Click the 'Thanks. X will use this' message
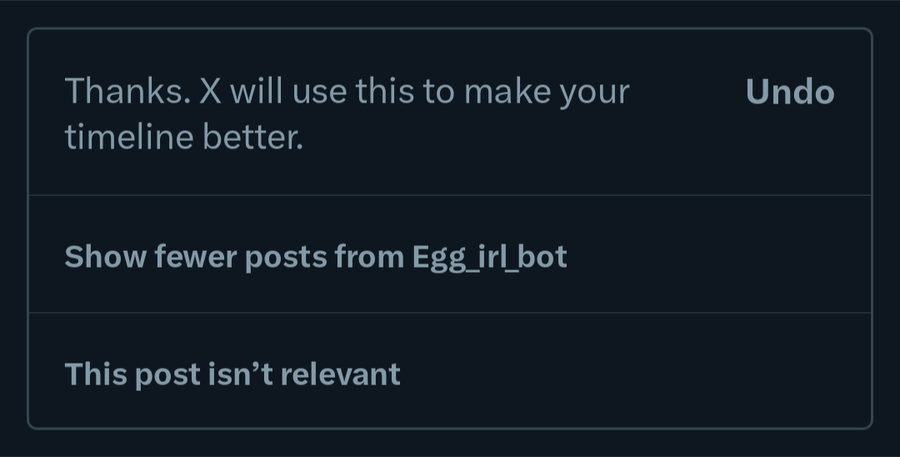 point(346,114)
